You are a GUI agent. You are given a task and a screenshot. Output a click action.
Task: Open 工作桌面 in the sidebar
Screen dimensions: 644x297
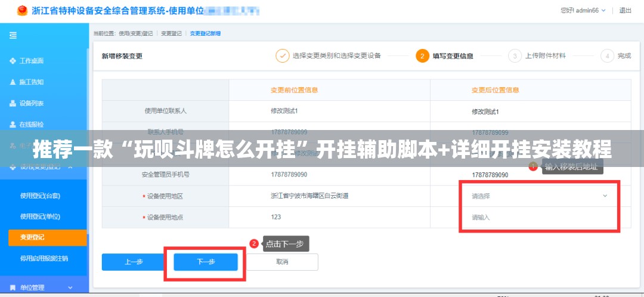[x=32, y=61]
